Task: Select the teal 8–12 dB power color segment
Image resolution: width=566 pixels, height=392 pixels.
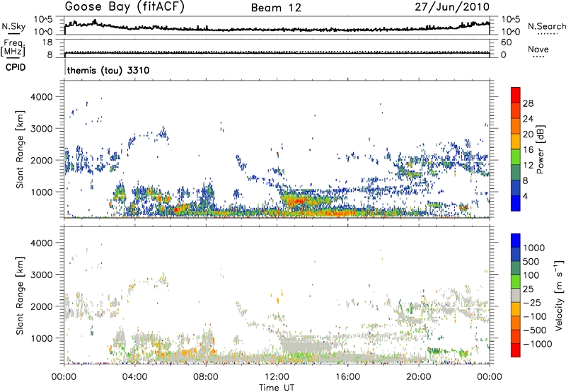Action: point(516,172)
